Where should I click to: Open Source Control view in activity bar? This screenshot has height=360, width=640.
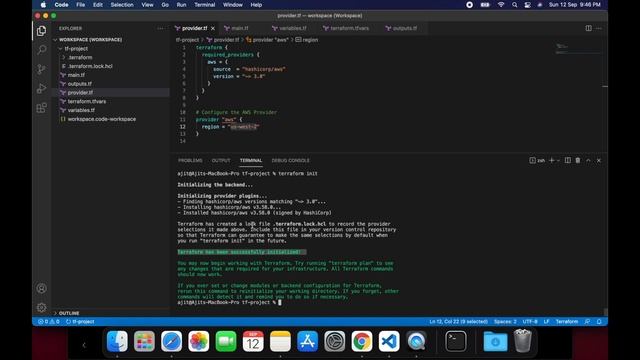click(41, 69)
